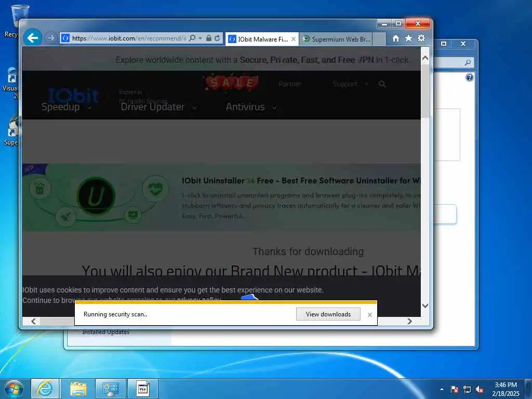Click the security lock icon in address bar

209,38
